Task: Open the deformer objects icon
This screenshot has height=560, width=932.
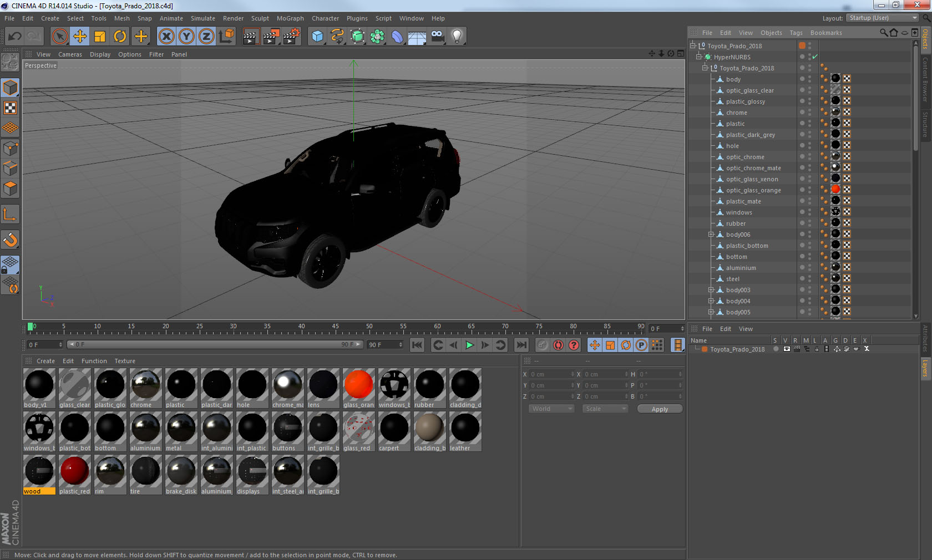Action: [x=397, y=37]
